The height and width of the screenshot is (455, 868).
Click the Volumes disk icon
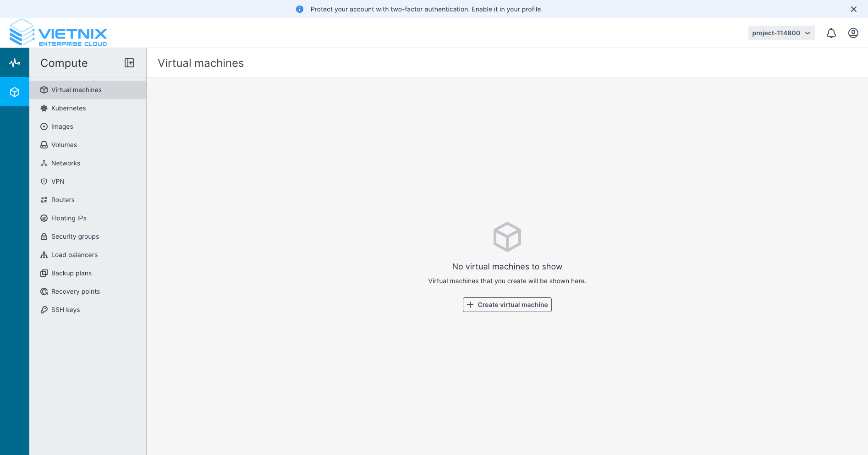[44, 145]
